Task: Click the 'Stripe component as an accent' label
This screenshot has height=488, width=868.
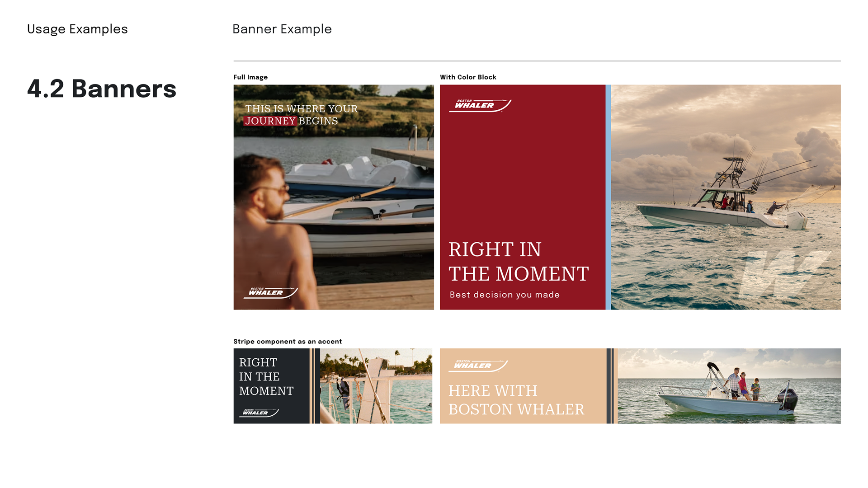Action: (288, 342)
